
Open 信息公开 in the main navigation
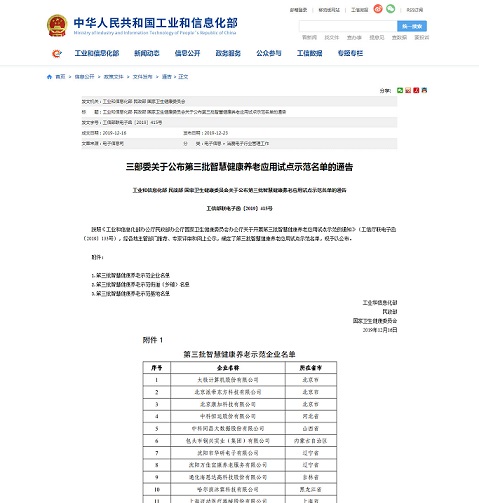point(187,53)
